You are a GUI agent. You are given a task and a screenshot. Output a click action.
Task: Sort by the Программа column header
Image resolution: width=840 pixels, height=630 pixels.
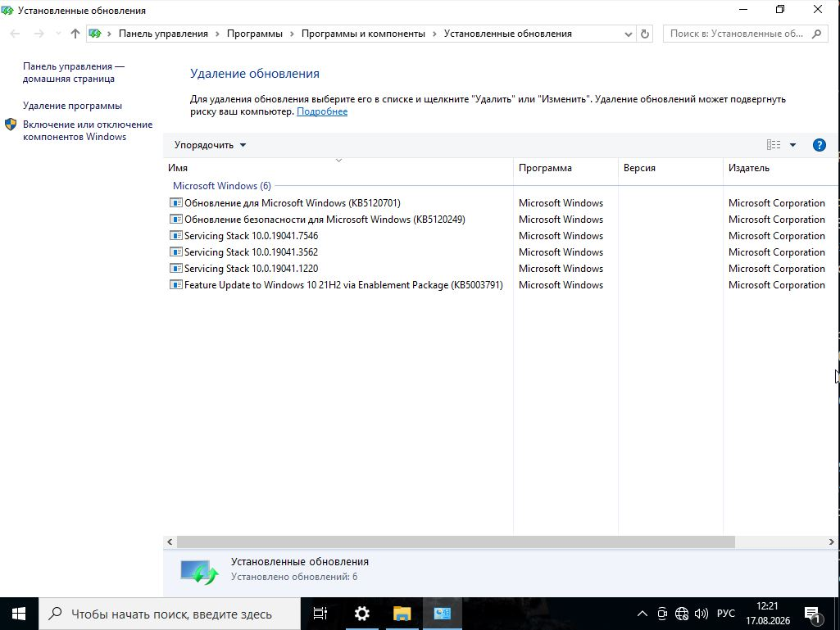point(565,168)
